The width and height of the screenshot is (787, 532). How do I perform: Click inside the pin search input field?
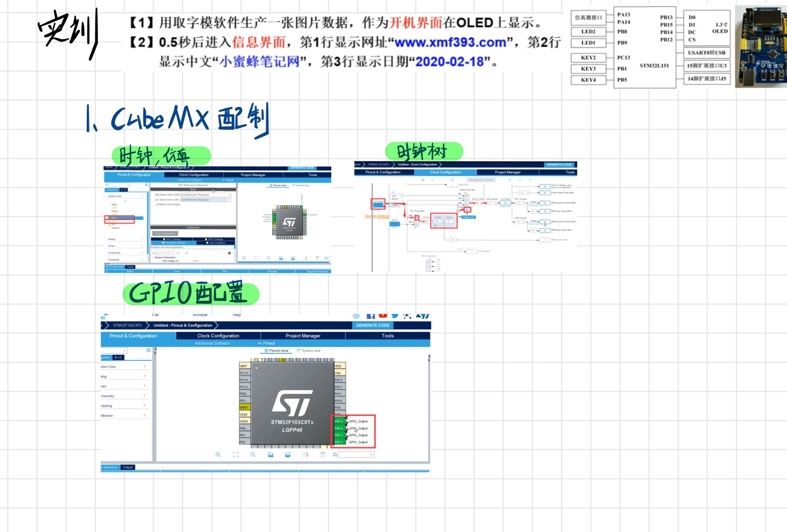tap(355, 454)
